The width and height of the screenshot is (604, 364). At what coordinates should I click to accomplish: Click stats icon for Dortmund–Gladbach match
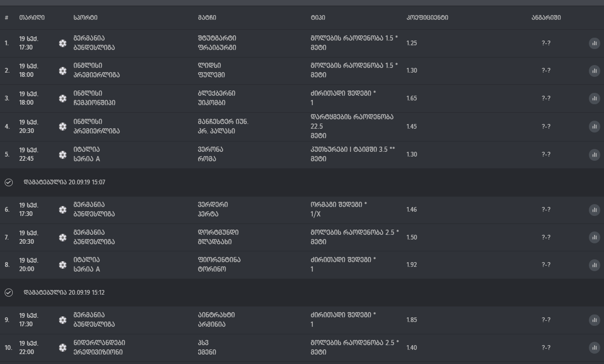tap(594, 237)
